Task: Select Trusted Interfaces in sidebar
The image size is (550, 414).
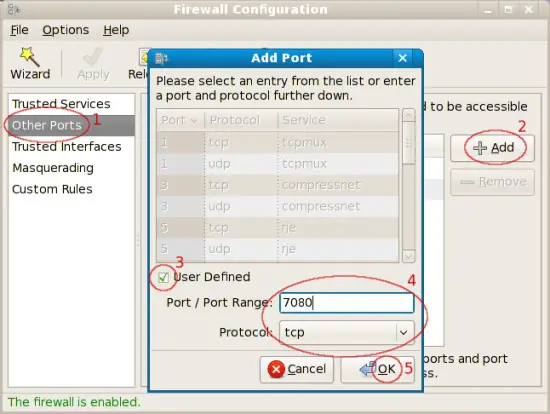Action: (72, 147)
